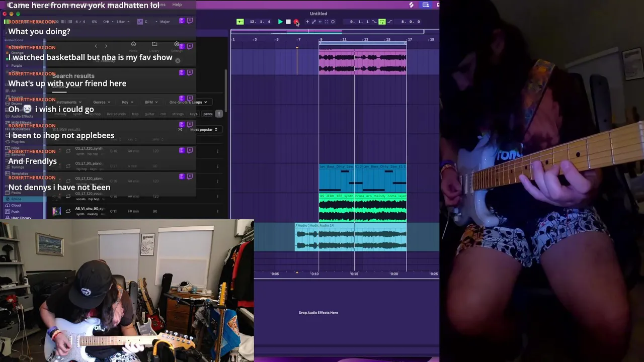Go to Splice Home tab
This screenshot has width=644, height=362.
click(x=133, y=46)
